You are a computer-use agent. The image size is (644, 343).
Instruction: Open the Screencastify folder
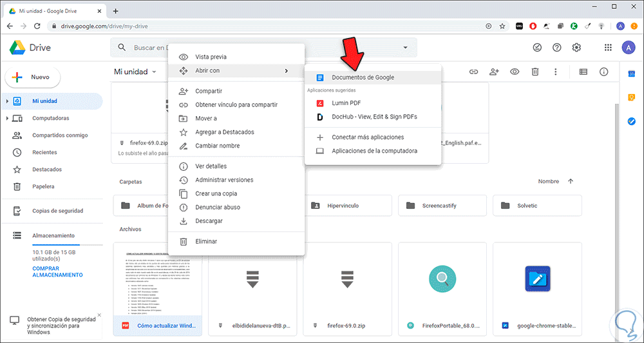point(442,205)
